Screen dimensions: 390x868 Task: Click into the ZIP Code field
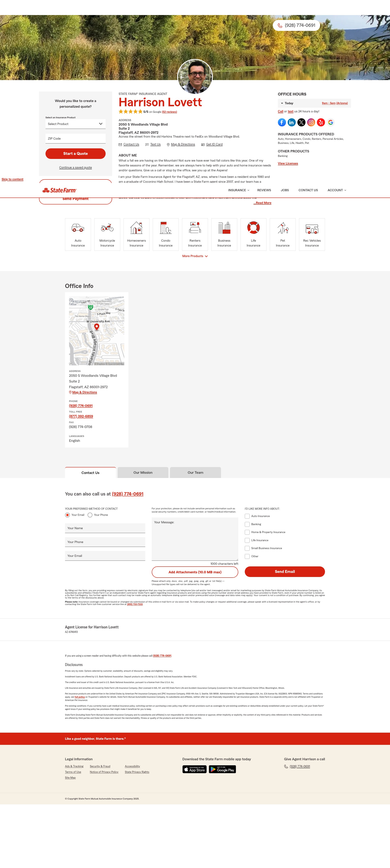coord(75,138)
